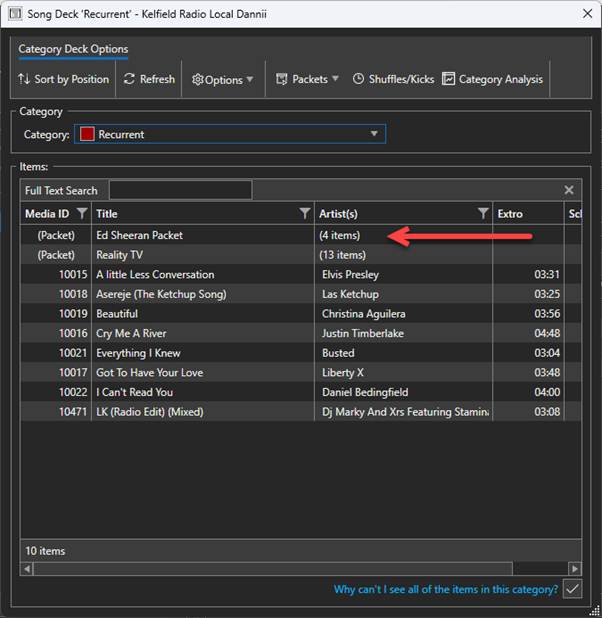Screen dimensions: 602x618
Task: Click the Justin Timberlake artist cell
Action: click(x=403, y=333)
